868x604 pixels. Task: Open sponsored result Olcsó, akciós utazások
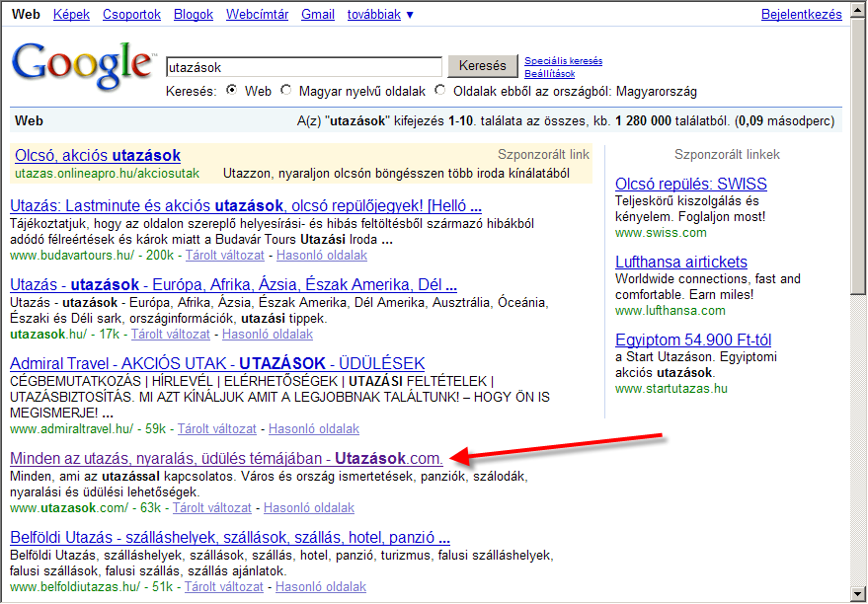98,155
